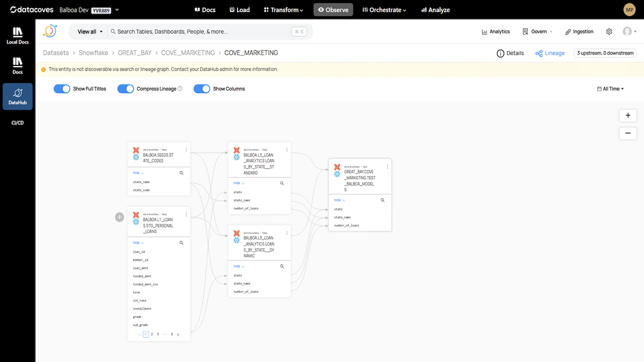The height and width of the screenshot is (362, 644).
Task: Search columns in TEST_BALBOA_MODELS node
Action: coord(383,200)
